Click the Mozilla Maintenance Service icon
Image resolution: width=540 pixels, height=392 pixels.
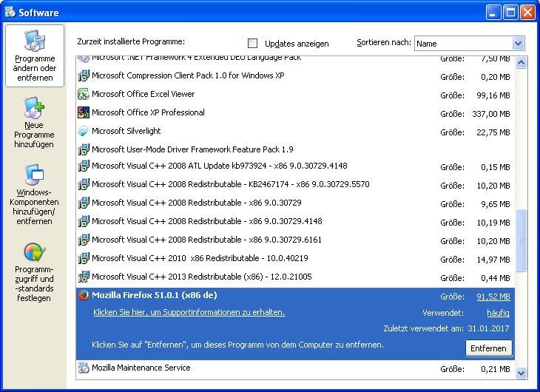point(84,368)
